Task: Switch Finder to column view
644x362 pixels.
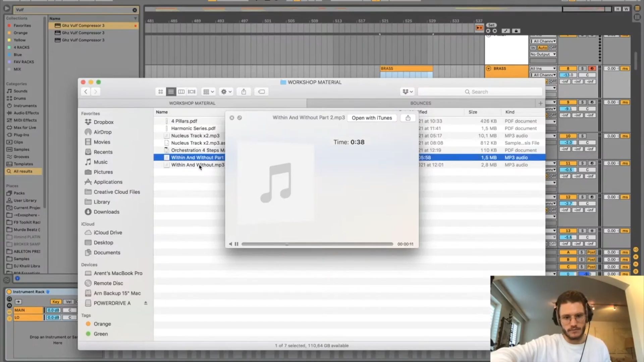Action: point(181,92)
